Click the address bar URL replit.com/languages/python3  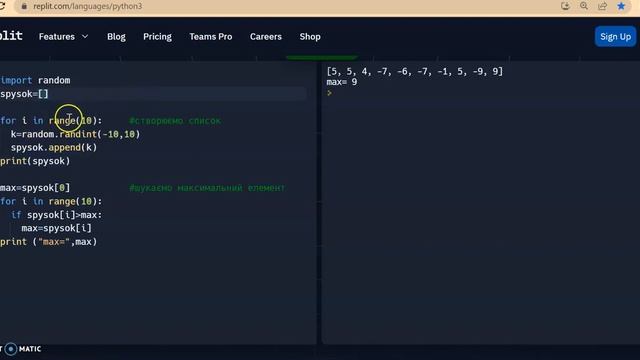pos(88,7)
